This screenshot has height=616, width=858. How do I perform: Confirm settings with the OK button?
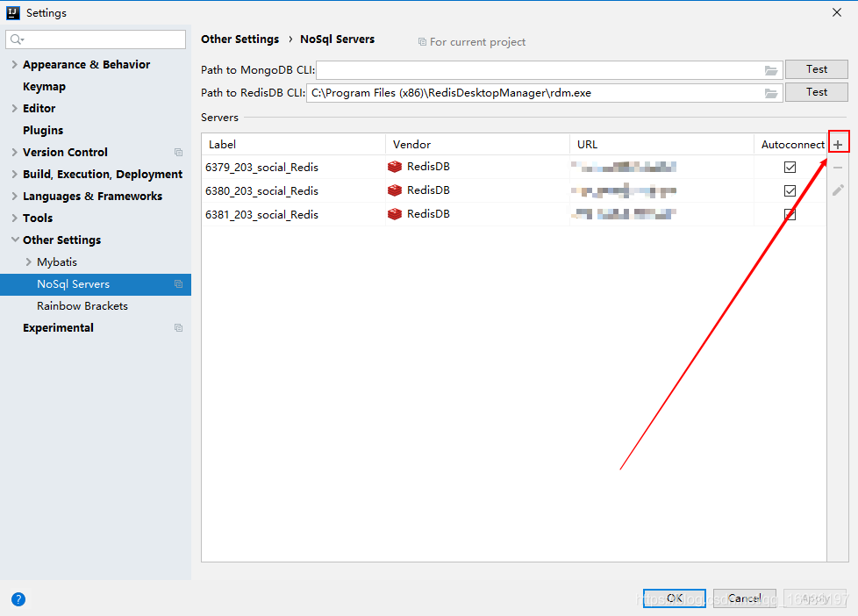pos(674,598)
